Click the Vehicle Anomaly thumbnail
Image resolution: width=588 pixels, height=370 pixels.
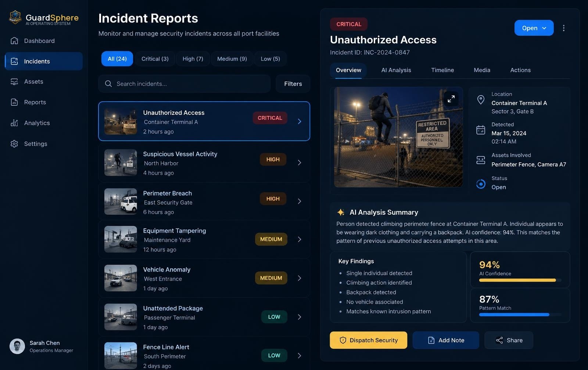click(x=121, y=278)
